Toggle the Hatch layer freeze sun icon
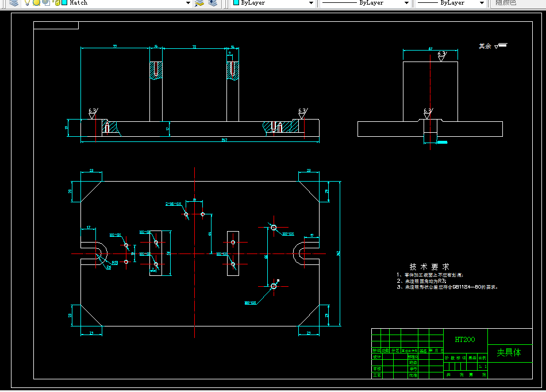546x392 pixels. tap(37, 3)
